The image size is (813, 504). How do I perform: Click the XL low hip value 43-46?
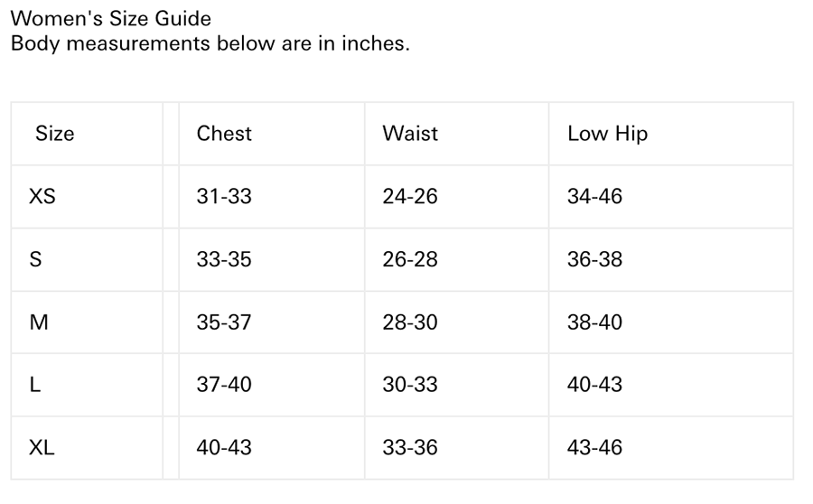point(594,447)
